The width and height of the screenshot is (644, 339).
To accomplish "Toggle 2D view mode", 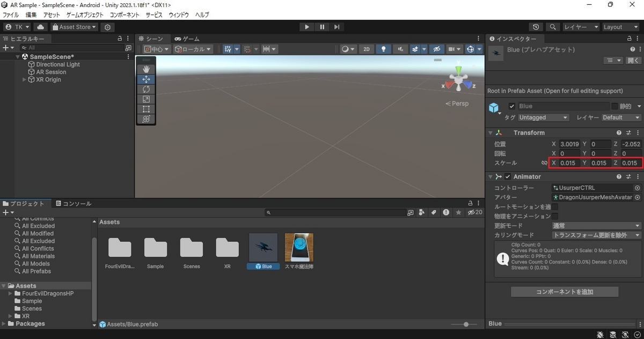I will [367, 49].
